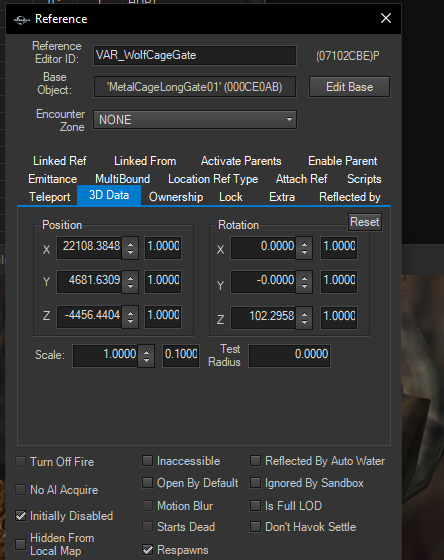
Task: Decrease Position X with spinner down arrow
Action: (x=130, y=252)
